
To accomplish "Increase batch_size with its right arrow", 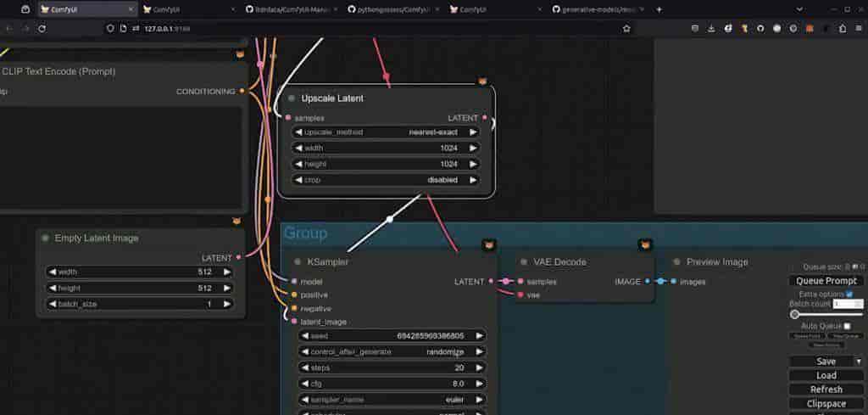I will point(227,304).
